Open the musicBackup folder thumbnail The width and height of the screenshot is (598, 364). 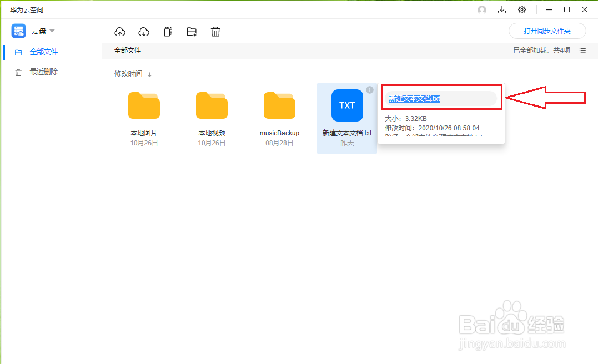tap(279, 105)
